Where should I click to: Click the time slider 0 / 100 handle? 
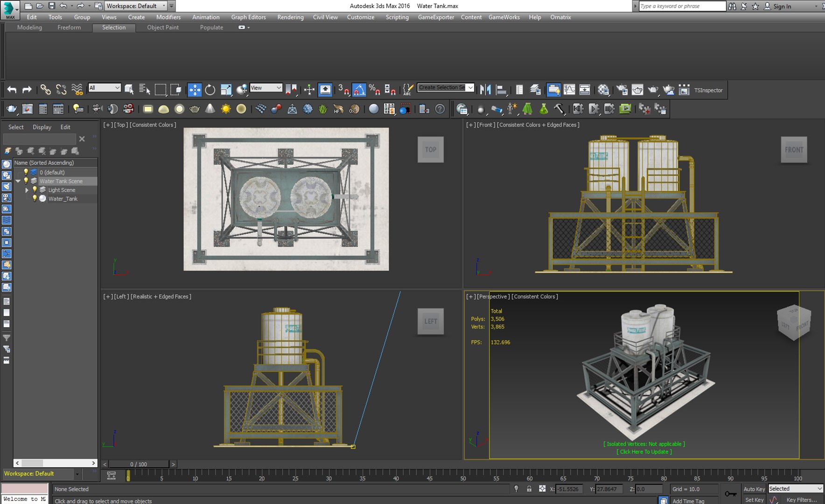[139, 464]
